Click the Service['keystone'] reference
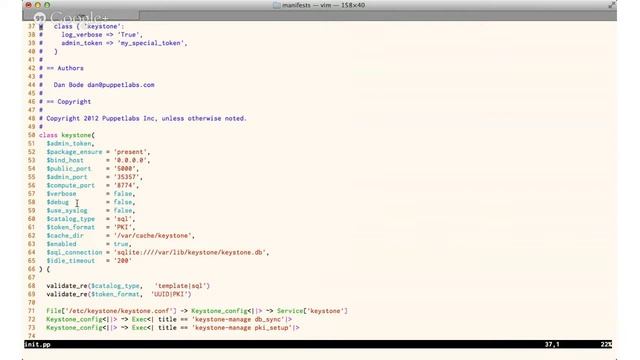The width and height of the screenshot is (640, 360). (312, 311)
